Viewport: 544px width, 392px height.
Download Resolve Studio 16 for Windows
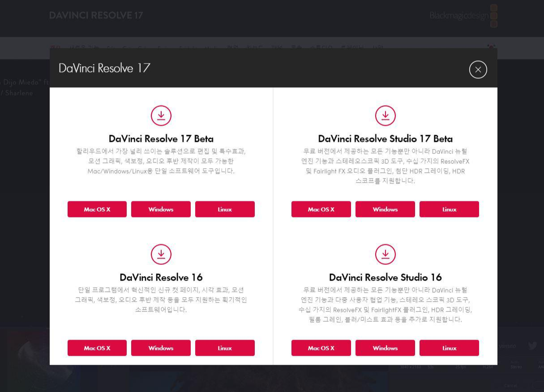click(385, 348)
